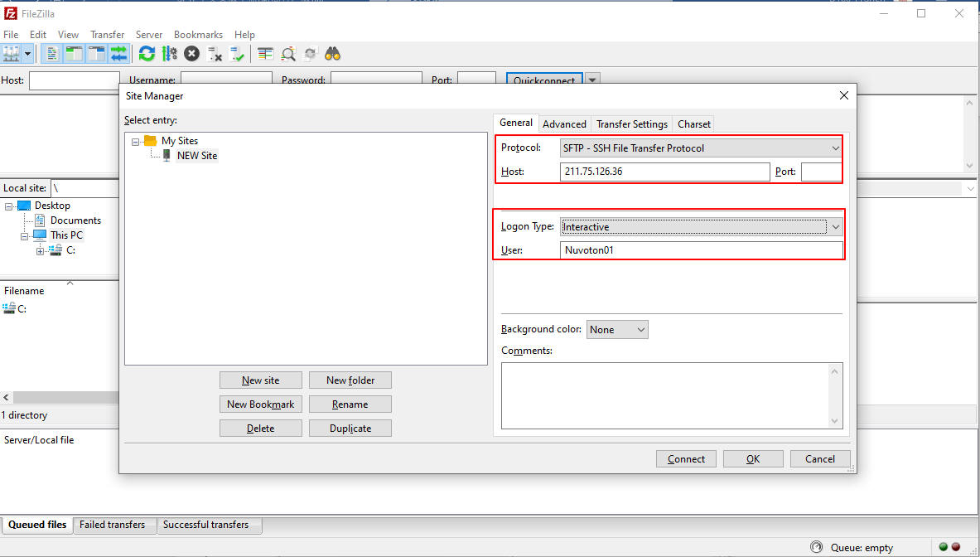Open the Bookmarks menu
The height and width of the screenshot is (557, 980).
[198, 35]
